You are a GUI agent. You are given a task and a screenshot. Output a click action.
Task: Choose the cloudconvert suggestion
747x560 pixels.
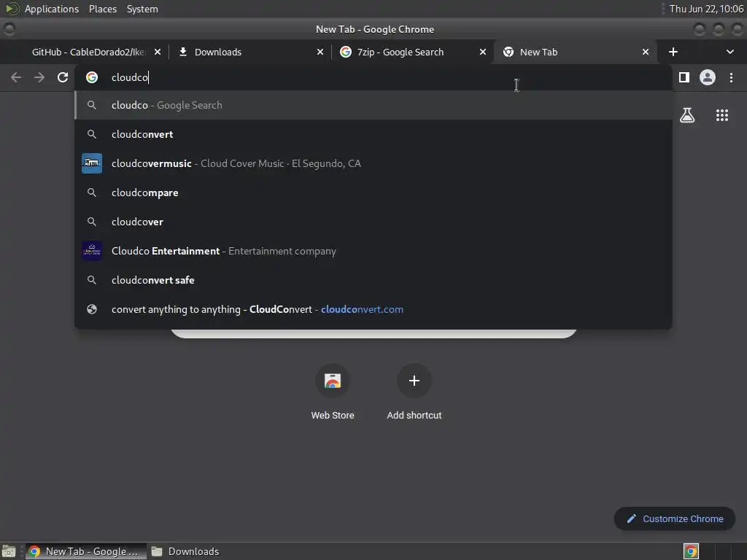(373, 134)
